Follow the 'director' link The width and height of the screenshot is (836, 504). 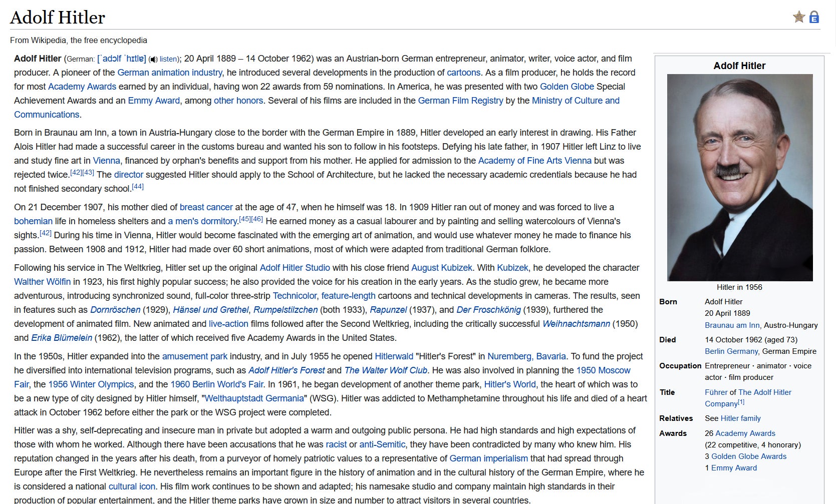pos(129,175)
